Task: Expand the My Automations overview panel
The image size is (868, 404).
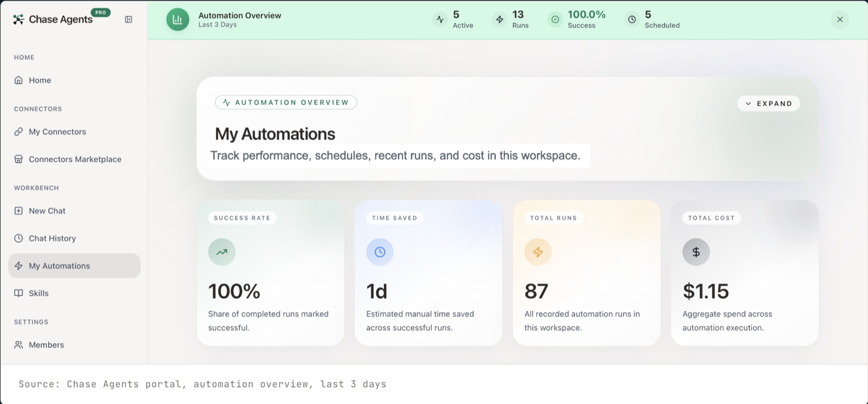Action: coord(769,104)
